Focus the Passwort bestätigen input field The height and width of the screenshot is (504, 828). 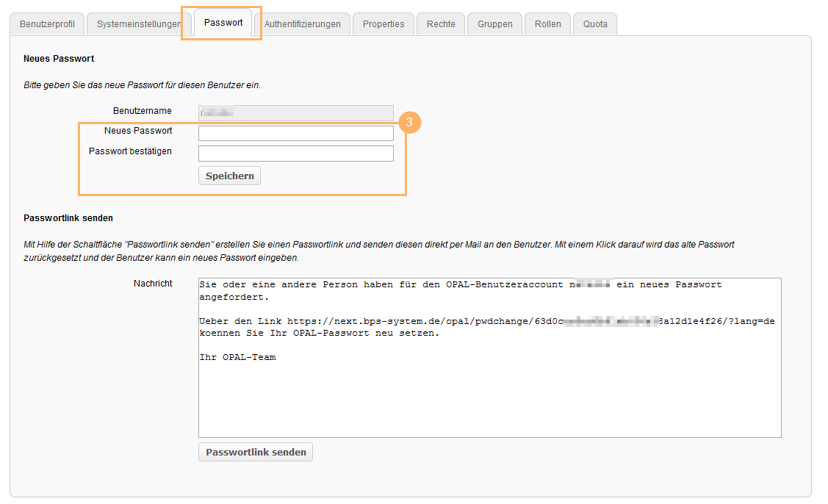[x=295, y=154]
